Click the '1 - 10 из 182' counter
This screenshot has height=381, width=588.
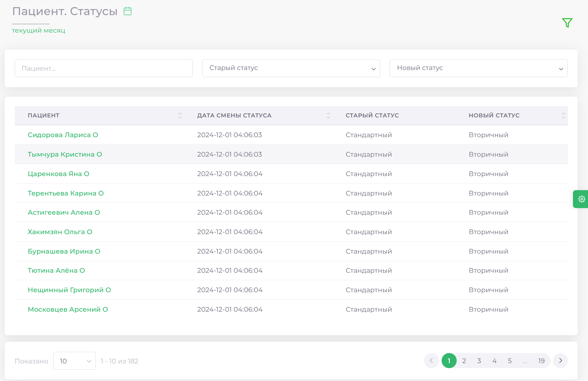point(119,361)
